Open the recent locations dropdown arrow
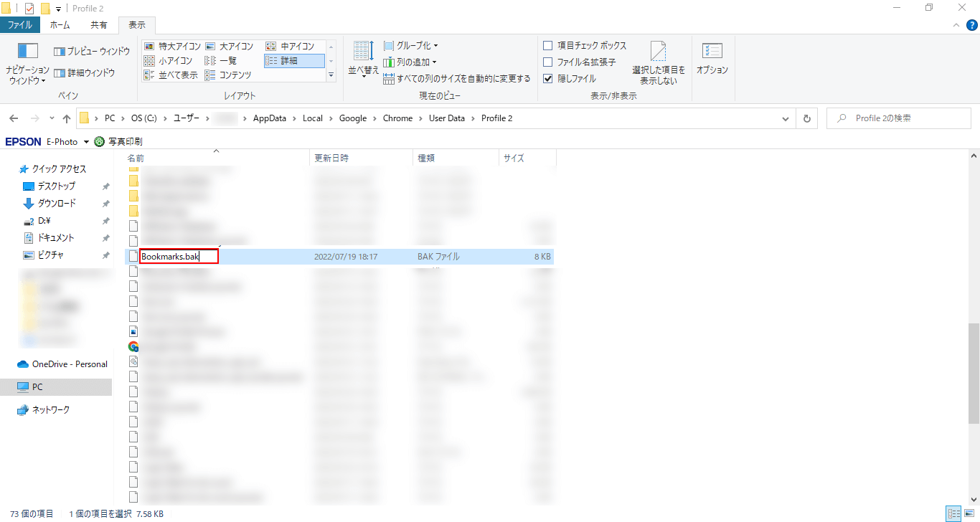The width and height of the screenshot is (980, 522). (x=52, y=118)
